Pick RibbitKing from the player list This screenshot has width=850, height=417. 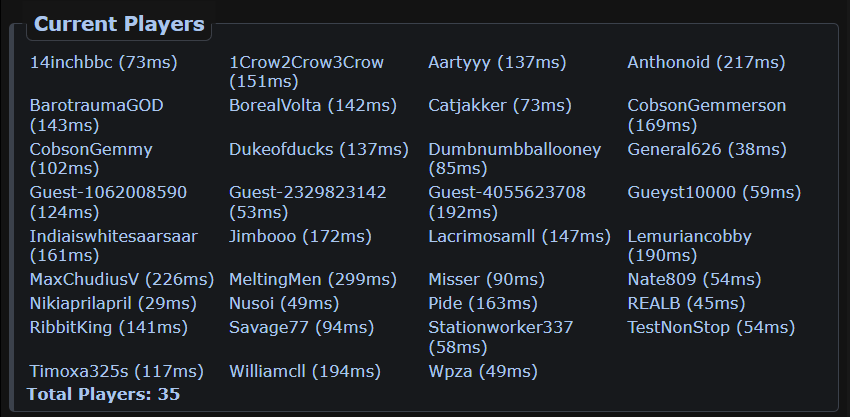(72, 327)
